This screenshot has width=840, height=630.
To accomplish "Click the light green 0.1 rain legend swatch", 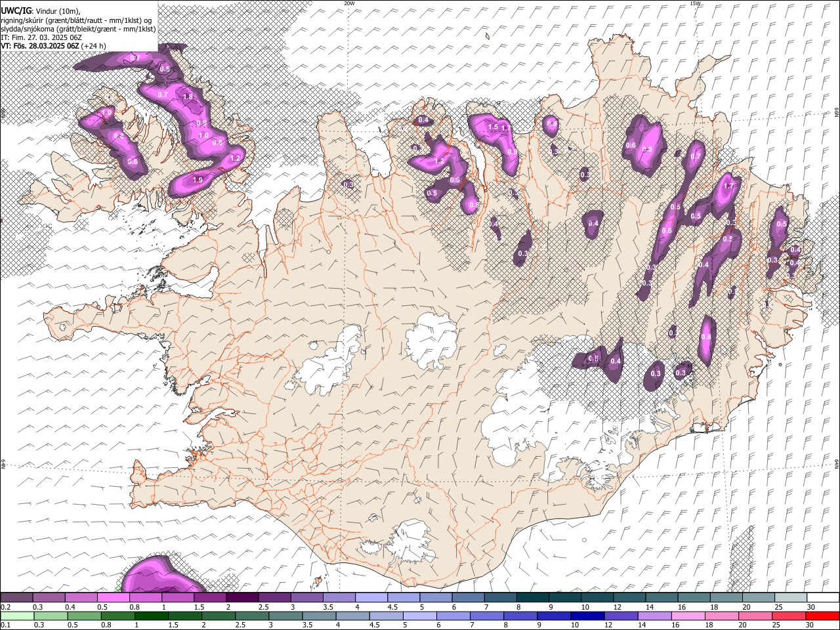I will (x=17, y=616).
